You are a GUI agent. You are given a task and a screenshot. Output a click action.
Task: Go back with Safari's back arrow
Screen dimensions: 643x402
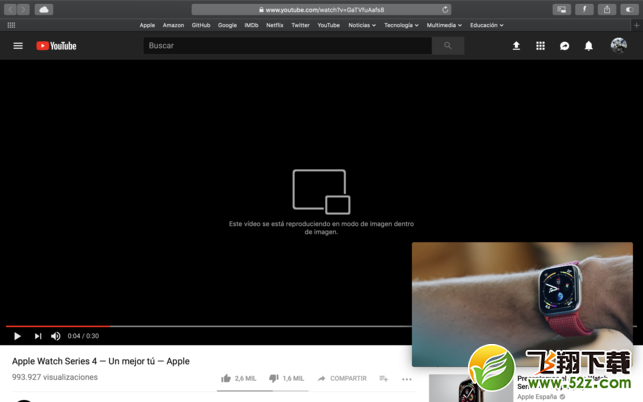[10, 9]
